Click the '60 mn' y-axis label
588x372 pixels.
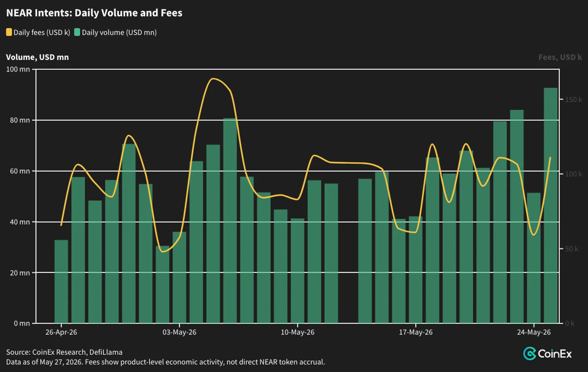point(20,171)
